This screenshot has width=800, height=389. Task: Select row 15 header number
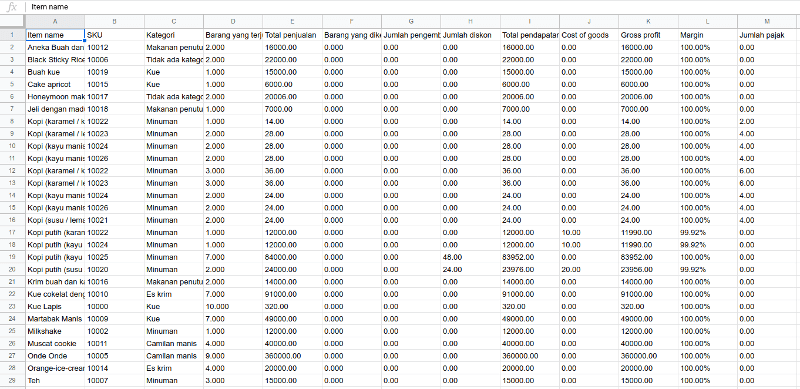[12, 208]
